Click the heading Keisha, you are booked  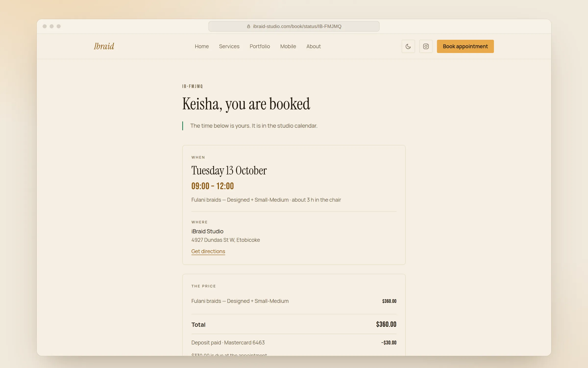point(246,104)
